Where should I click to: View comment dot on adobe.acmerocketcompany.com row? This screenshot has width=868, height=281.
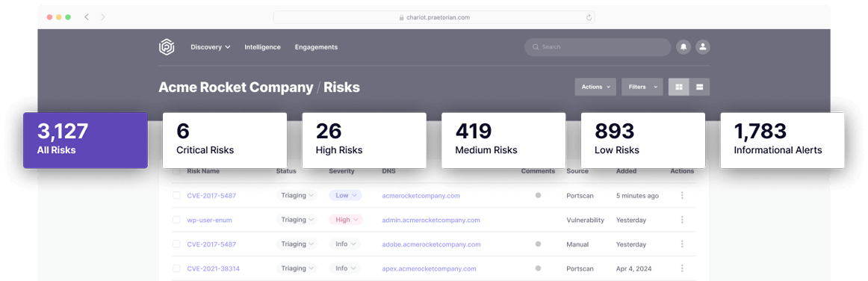coord(538,244)
